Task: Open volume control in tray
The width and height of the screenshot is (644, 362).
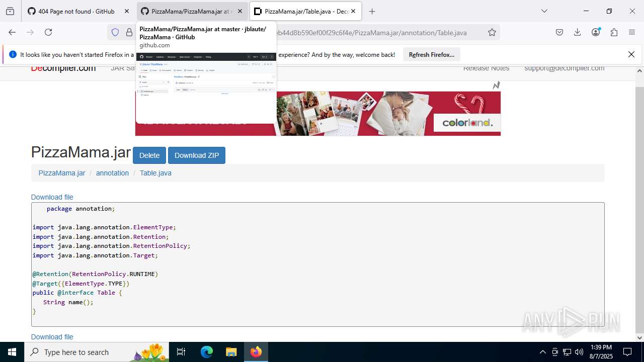Action: coord(579,352)
